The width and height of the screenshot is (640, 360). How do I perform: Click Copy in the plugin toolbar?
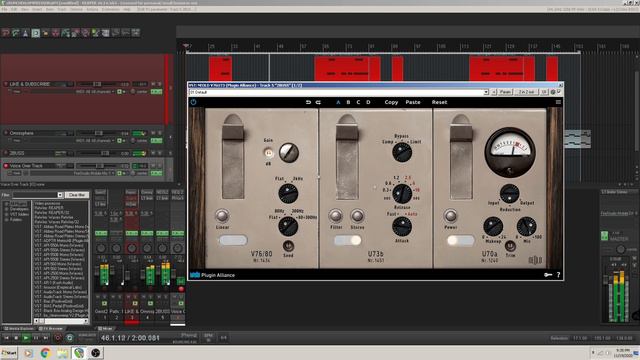[391, 102]
